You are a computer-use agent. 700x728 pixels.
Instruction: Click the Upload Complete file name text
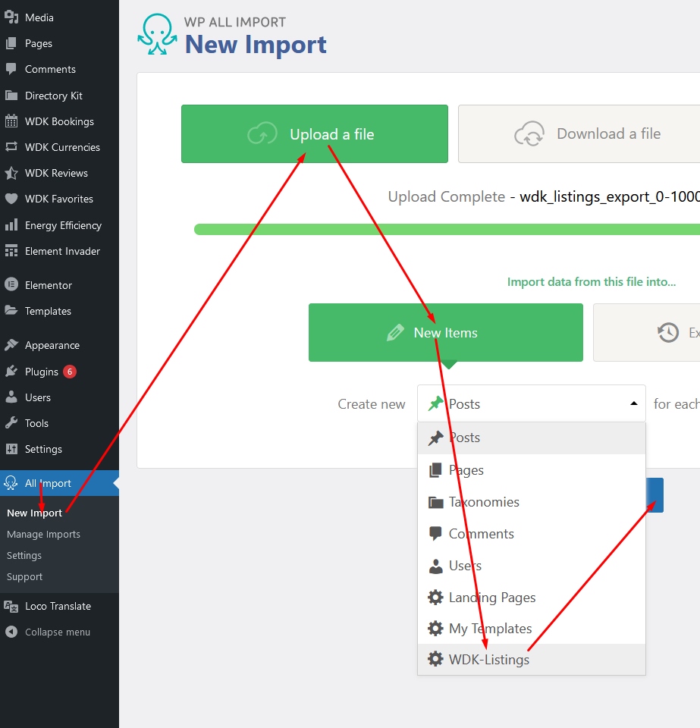coord(610,197)
